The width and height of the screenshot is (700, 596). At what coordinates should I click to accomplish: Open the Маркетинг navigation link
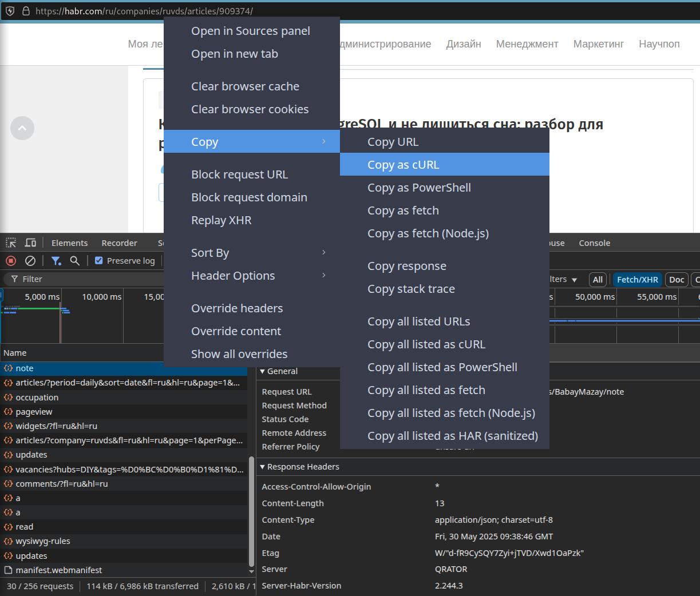click(598, 43)
